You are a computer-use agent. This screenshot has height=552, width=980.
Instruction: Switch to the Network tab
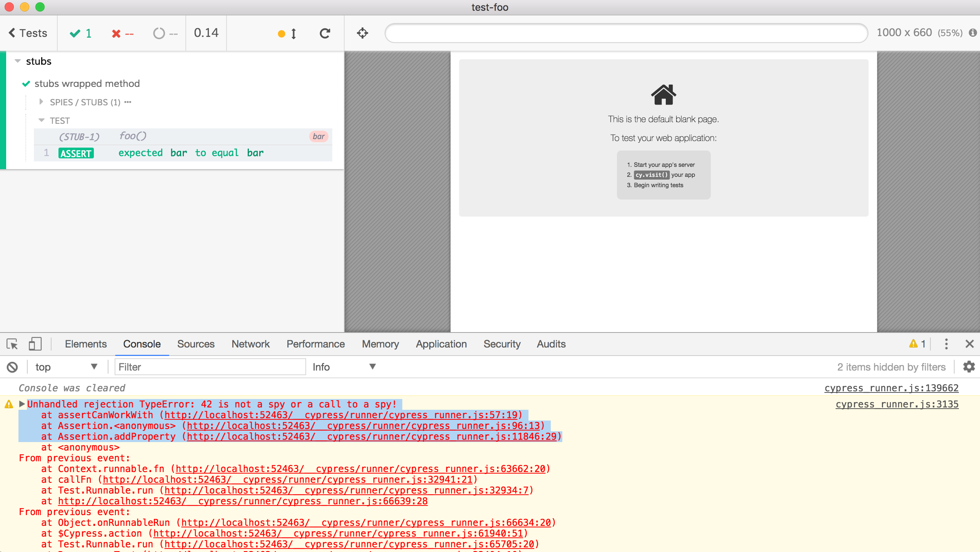pyautogui.click(x=250, y=344)
